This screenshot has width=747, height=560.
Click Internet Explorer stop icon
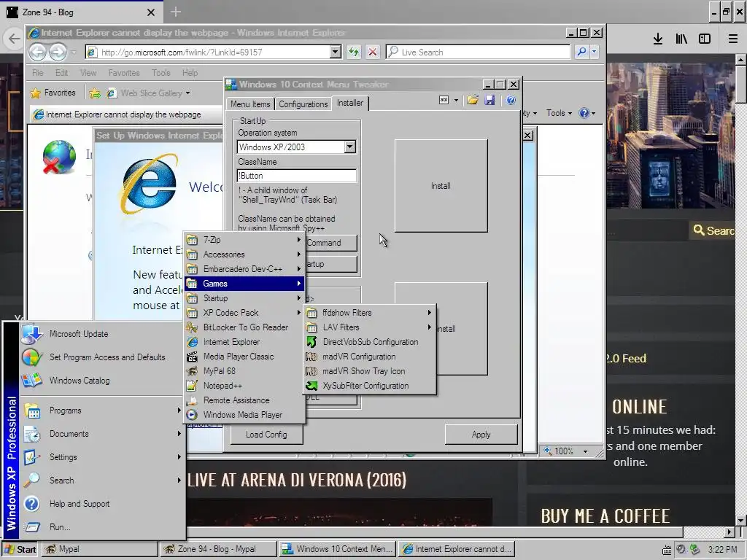pyautogui.click(x=373, y=52)
